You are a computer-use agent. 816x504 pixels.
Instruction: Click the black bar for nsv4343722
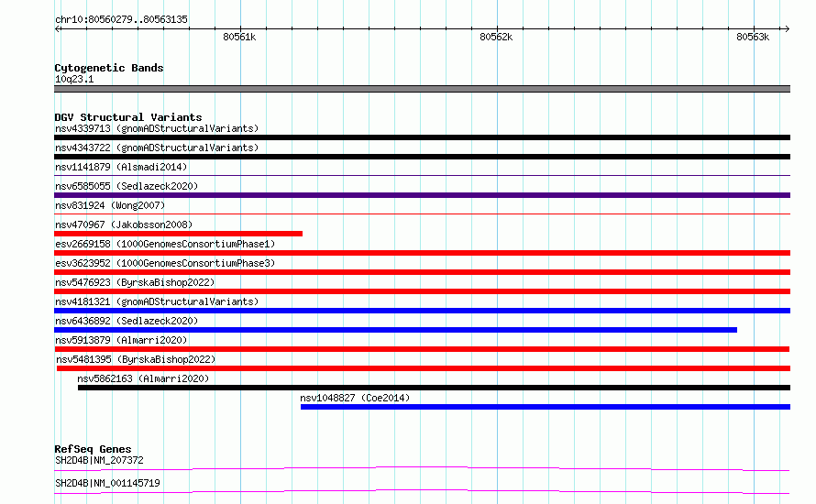click(x=422, y=157)
